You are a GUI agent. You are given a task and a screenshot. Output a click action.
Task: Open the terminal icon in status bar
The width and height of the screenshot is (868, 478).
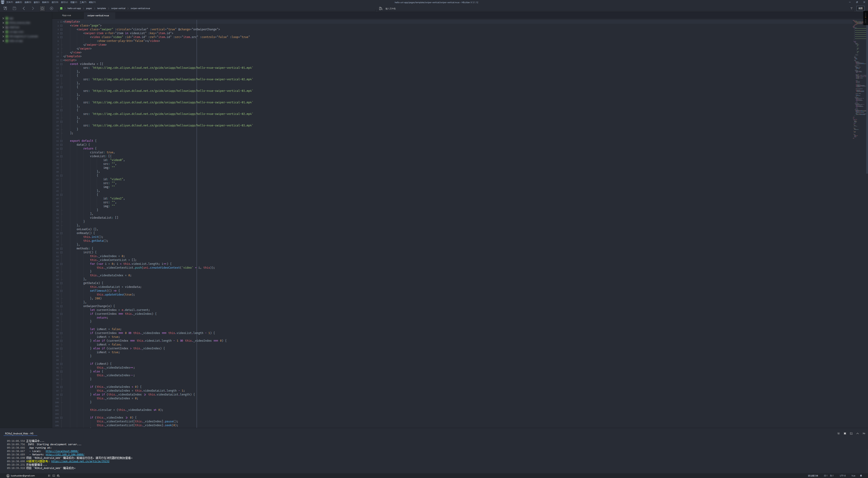(x=54, y=476)
